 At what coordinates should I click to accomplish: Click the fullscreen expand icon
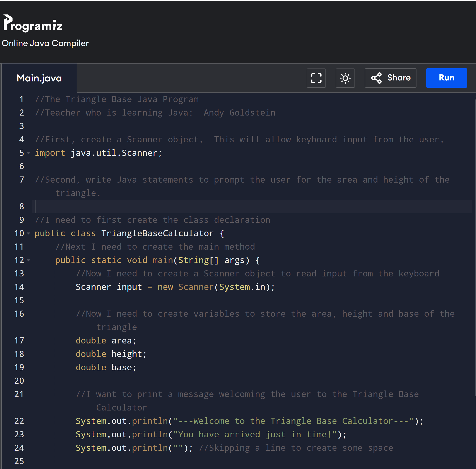(316, 78)
